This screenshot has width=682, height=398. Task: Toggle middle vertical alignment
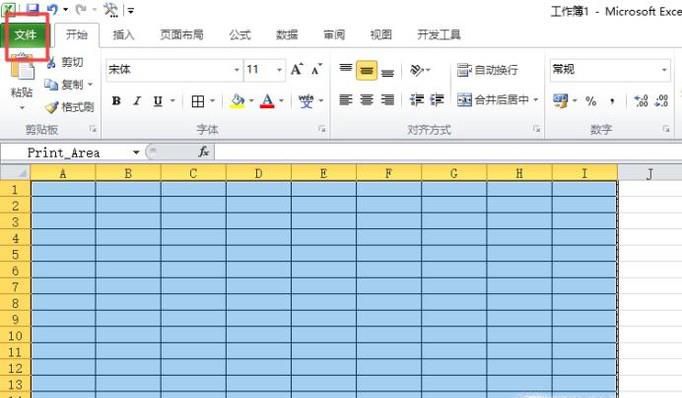[x=367, y=70]
